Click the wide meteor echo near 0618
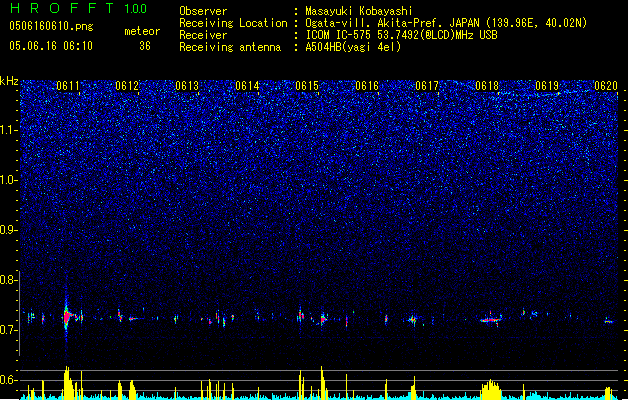Screen dimensions: 629x400 click(491, 320)
